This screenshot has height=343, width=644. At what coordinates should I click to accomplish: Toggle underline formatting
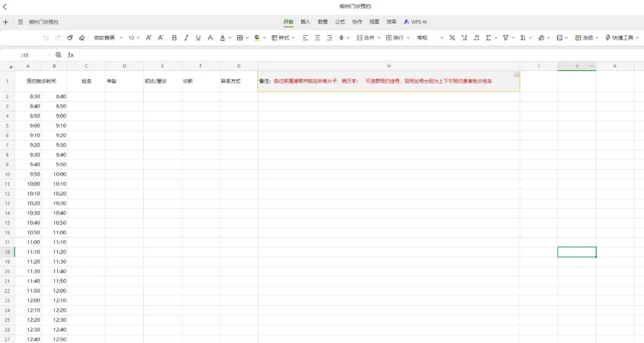point(198,38)
